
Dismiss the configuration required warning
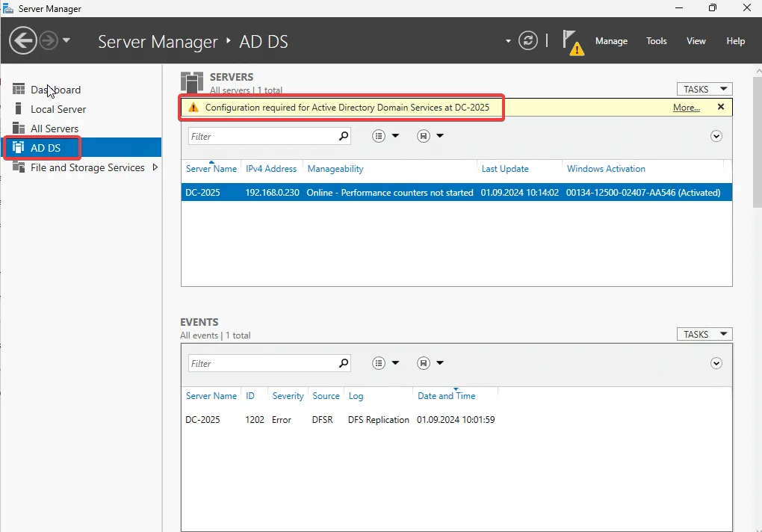coord(720,107)
